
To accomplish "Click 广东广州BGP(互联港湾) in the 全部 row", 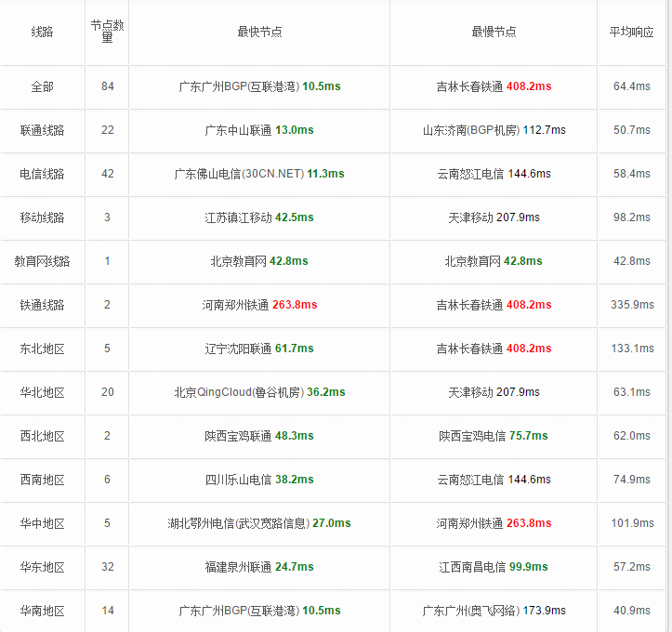I will click(239, 86).
